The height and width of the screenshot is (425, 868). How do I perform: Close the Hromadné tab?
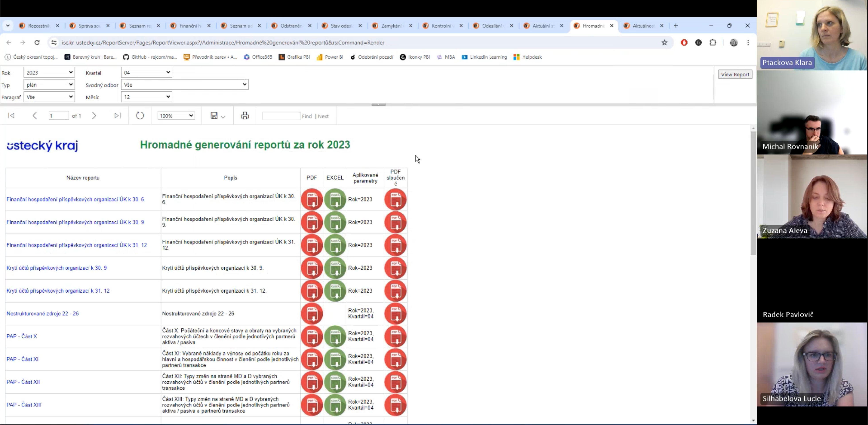pyautogui.click(x=612, y=26)
